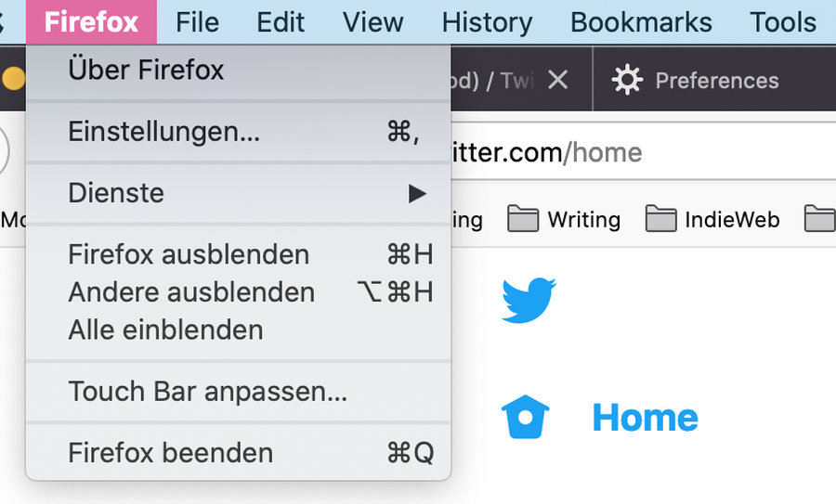This screenshot has height=504, width=836.
Task: Open the IndieWeb bookmarks folder
Action: coord(712,219)
